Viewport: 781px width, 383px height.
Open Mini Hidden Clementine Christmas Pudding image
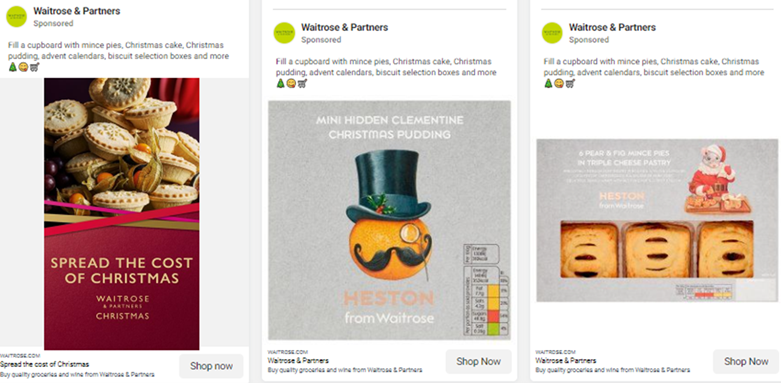(x=390, y=220)
